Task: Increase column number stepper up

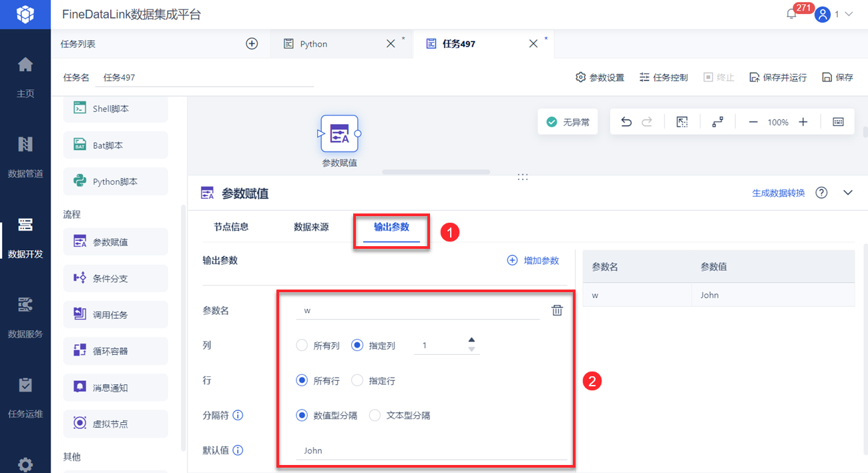Action: tap(472, 340)
